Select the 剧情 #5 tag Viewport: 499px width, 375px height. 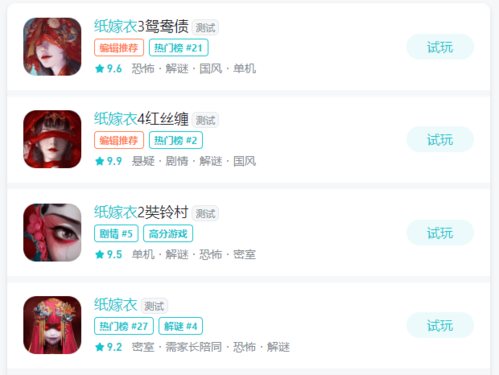click(x=116, y=234)
